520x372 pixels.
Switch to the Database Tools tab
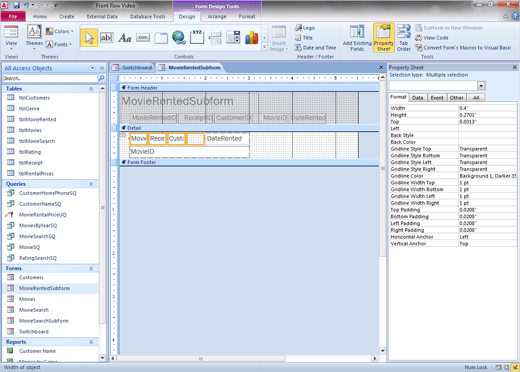tap(147, 16)
